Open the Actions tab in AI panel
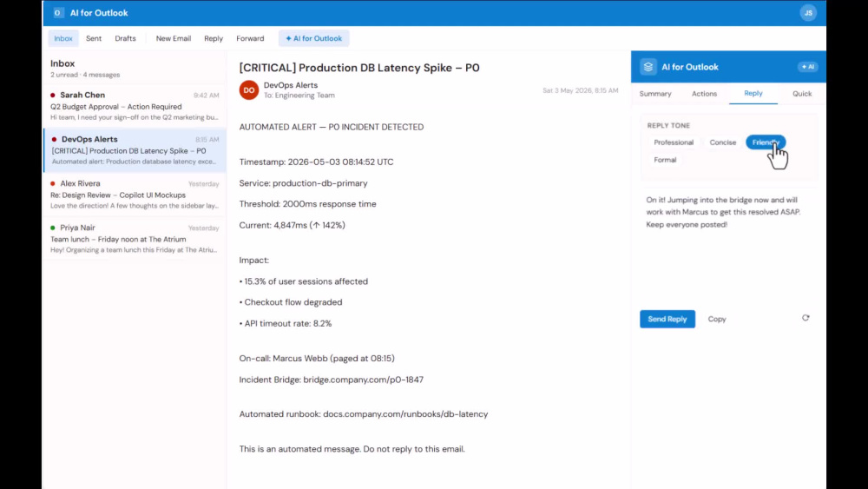The height and width of the screenshot is (489, 868). [x=704, y=94]
